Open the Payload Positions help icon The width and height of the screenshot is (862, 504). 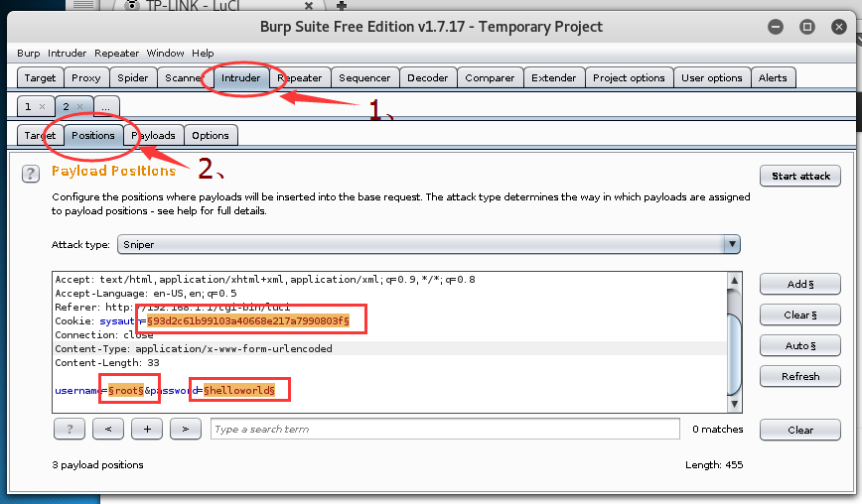31,174
